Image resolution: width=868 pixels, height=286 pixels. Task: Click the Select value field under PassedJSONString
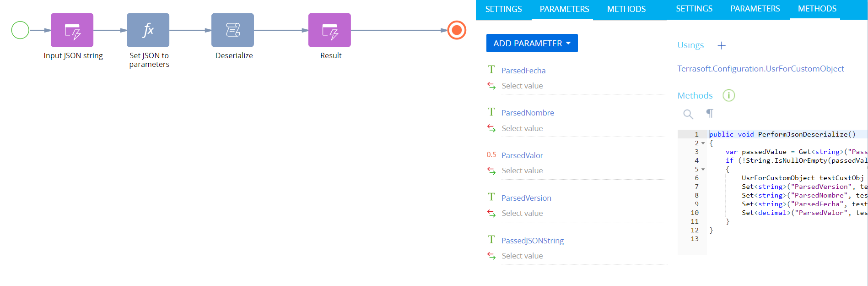(583, 256)
